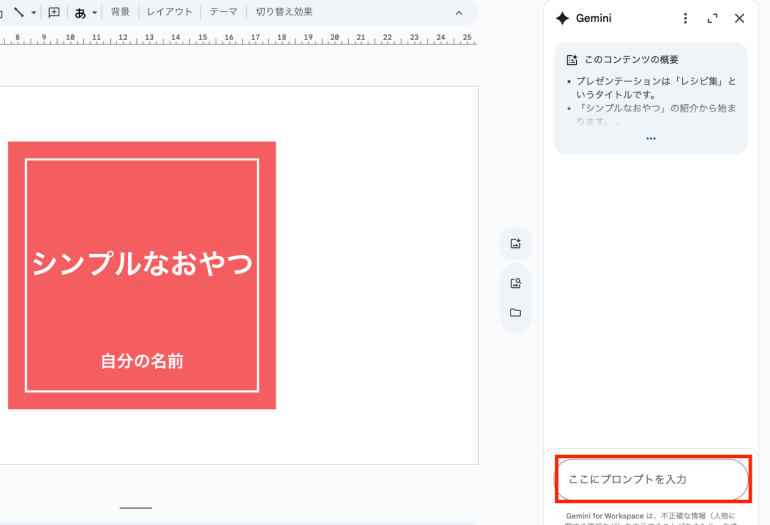The image size is (770, 525).
Task: Select the line tool in toolbar
Action: [x=19, y=12]
